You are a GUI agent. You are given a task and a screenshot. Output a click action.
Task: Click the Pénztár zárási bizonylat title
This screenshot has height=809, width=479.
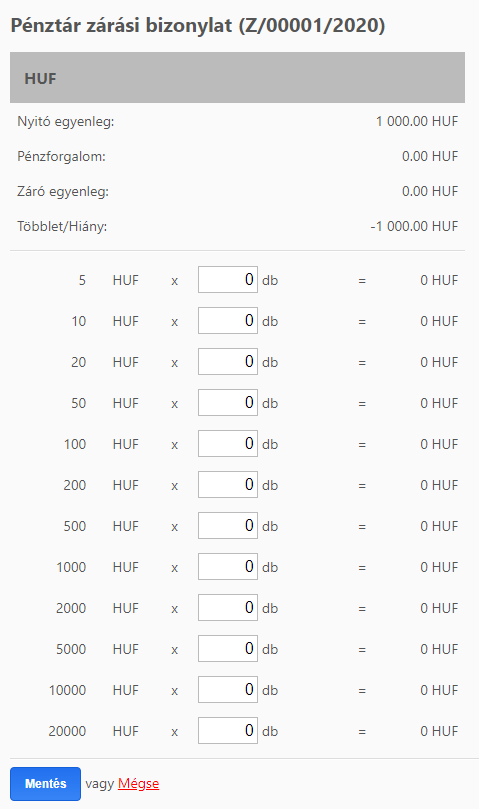coord(198,25)
